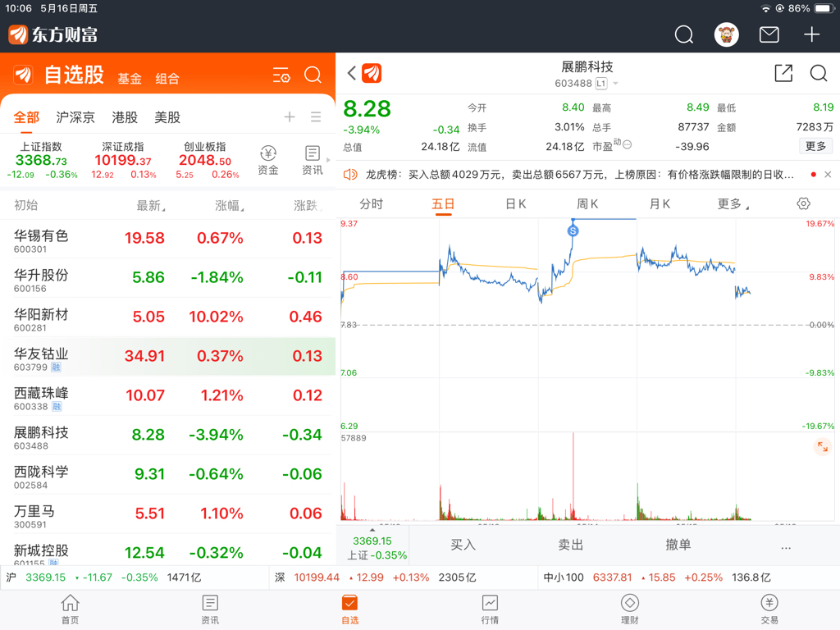840x630 pixels.
Task: Open 更多 chart period dropdown
Action: pos(733,203)
